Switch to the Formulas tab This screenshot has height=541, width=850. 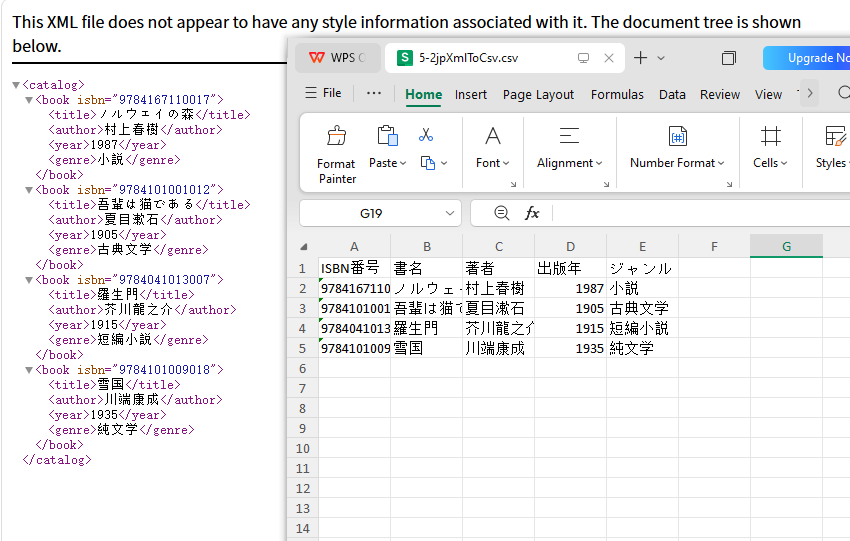click(x=617, y=94)
